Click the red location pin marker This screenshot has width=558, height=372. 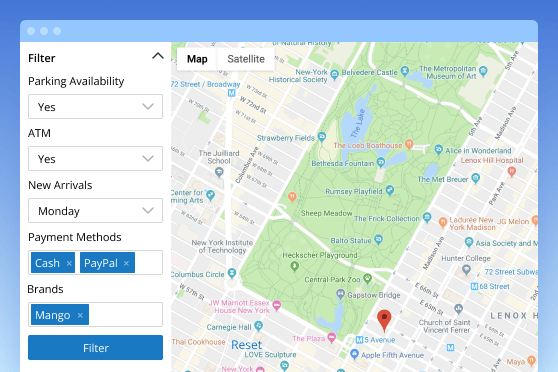(384, 320)
